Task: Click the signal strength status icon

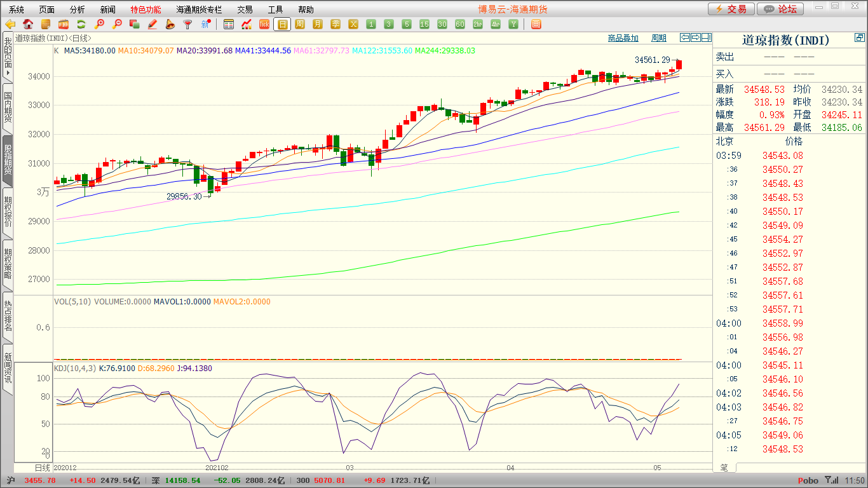Action: 831,480
